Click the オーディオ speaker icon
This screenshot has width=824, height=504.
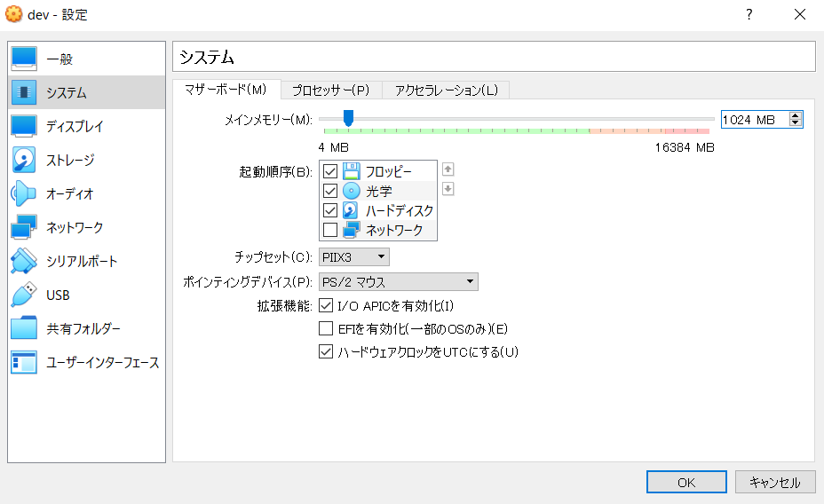[x=24, y=193]
